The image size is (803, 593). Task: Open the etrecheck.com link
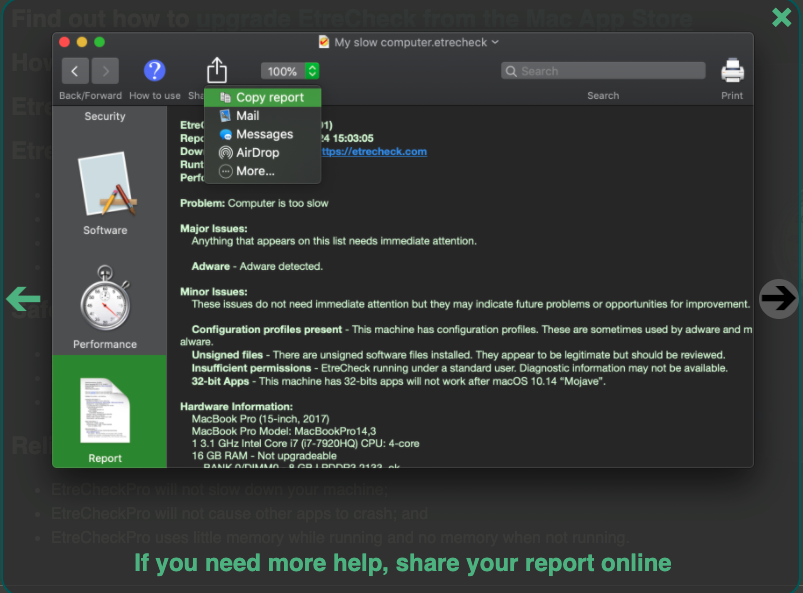pyautogui.click(x=374, y=152)
